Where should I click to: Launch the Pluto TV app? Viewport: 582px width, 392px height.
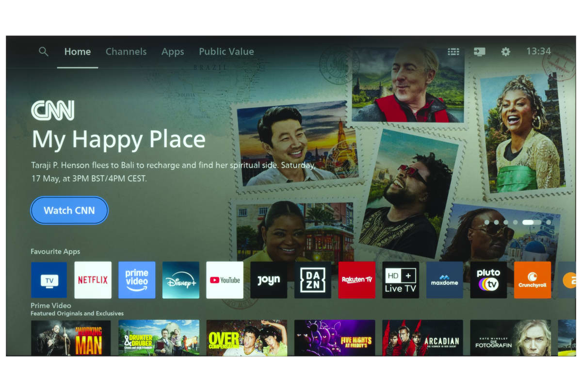488,280
